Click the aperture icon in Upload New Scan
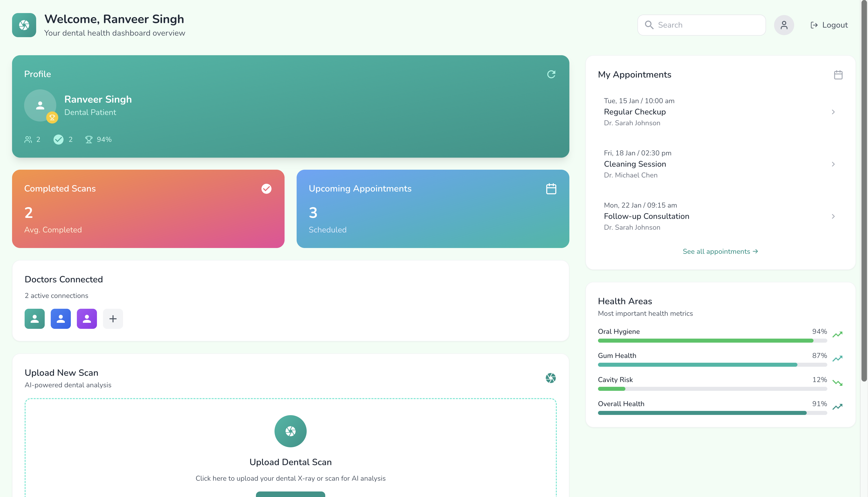Viewport: 868px width, 497px height. [x=551, y=378]
